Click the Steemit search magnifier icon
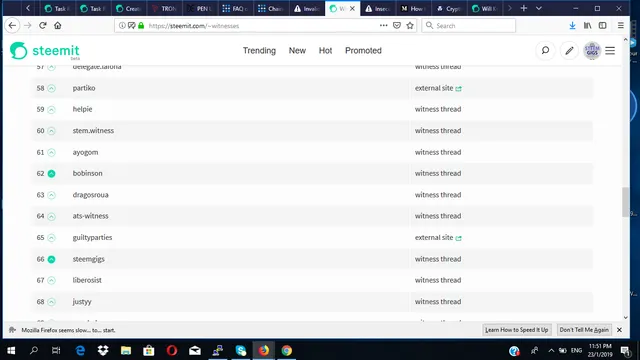The height and width of the screenshot is (360, 640). pyautogui.click(x=545, y=51)
